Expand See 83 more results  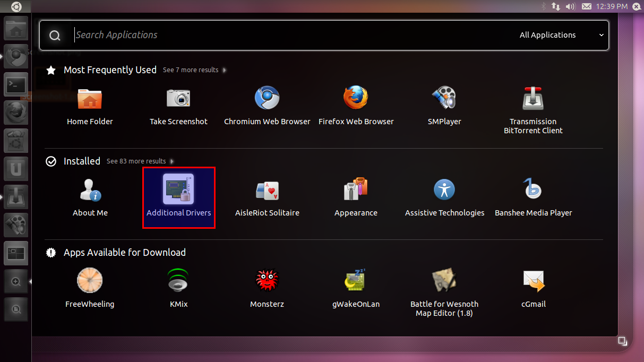tap(140, 161)
